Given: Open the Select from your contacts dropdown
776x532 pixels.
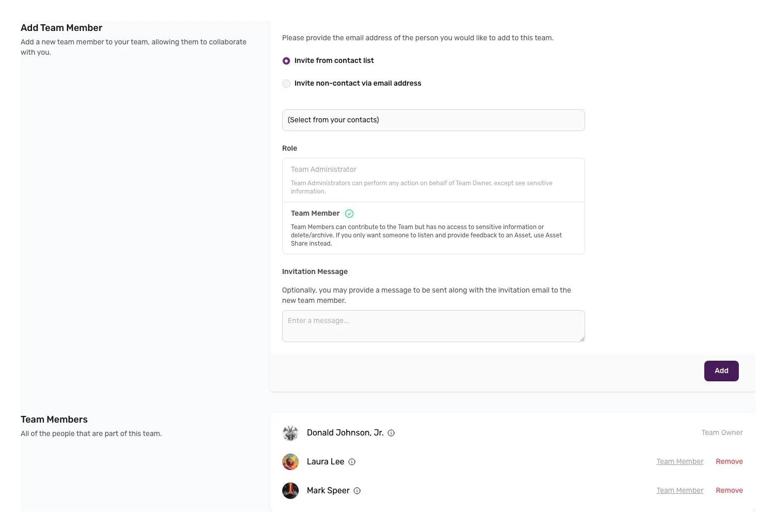Looking at the screenshot, I should click(433, 120).
